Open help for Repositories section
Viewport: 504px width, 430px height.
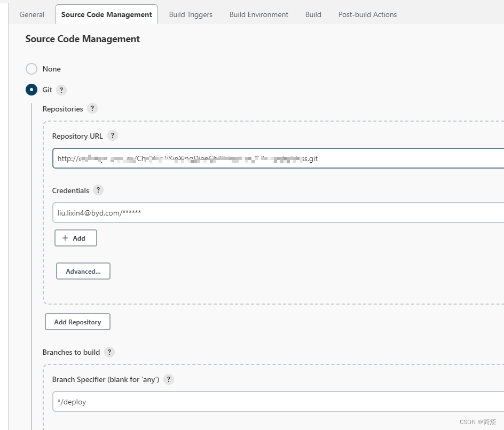click(x=92, y=109)
